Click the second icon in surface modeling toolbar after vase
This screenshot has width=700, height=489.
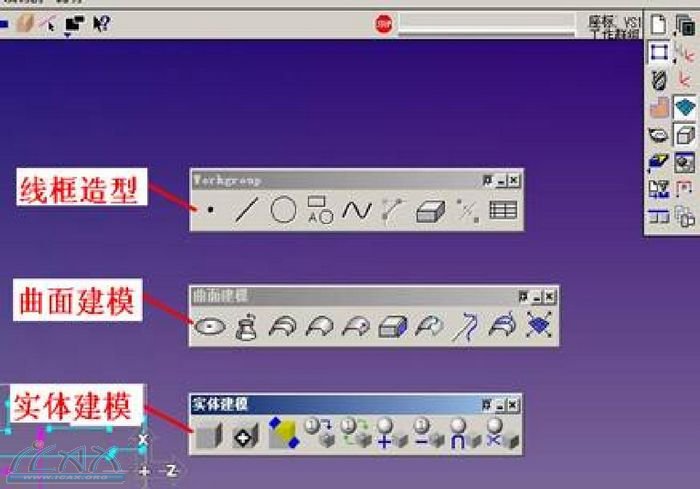320,326
